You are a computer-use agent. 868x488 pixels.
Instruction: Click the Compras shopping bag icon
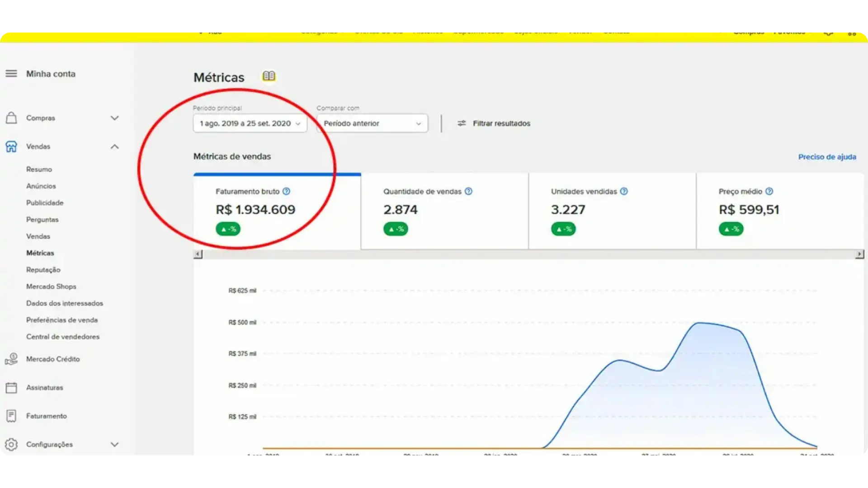coord(11,118)
